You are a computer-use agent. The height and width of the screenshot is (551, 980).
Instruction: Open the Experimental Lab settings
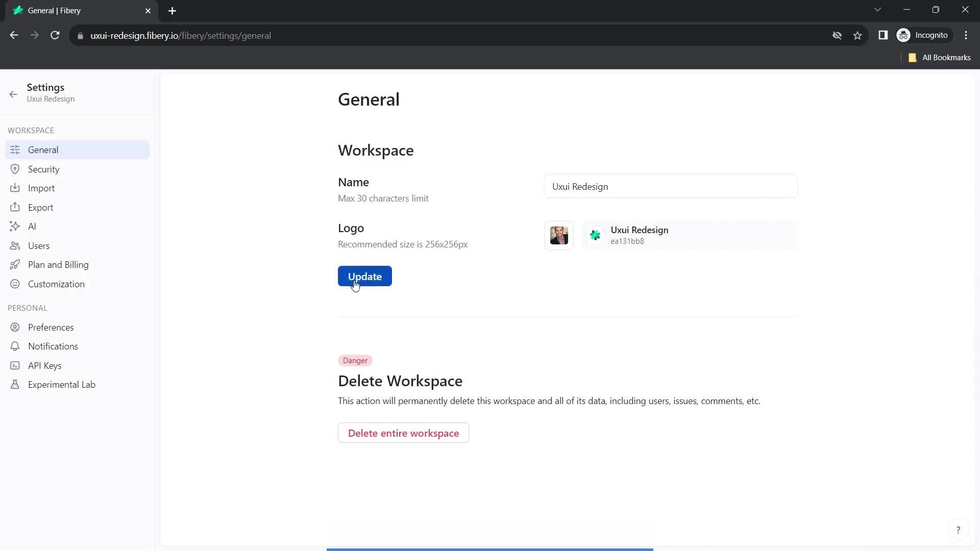point(61,384)
